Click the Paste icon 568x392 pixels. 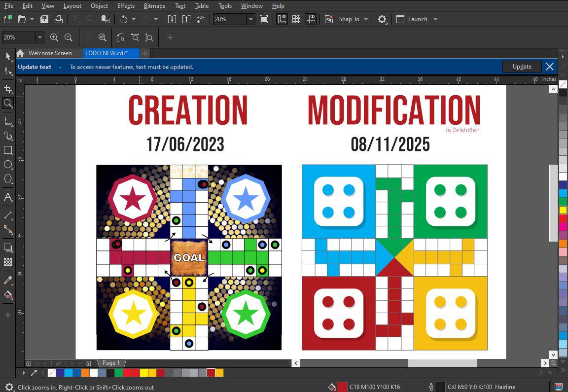(106, 19)
